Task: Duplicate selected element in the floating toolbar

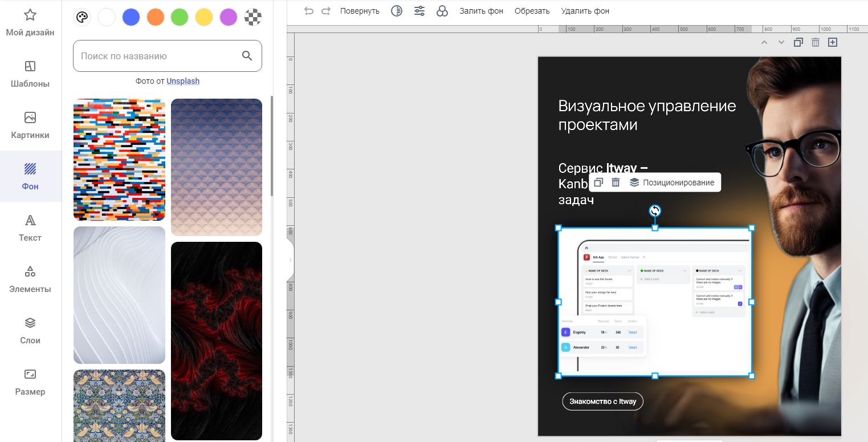Action: 598,183
